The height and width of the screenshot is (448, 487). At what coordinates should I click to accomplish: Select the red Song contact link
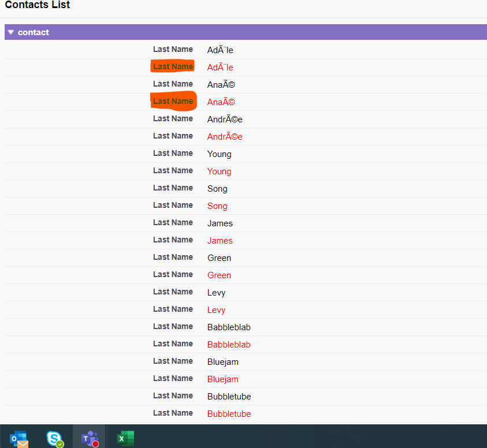[x=217, y=206]
